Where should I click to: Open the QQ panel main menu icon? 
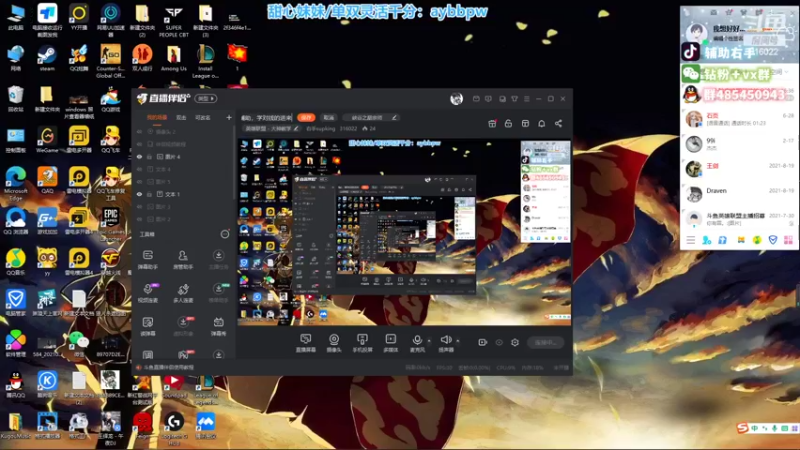(690, 240)
